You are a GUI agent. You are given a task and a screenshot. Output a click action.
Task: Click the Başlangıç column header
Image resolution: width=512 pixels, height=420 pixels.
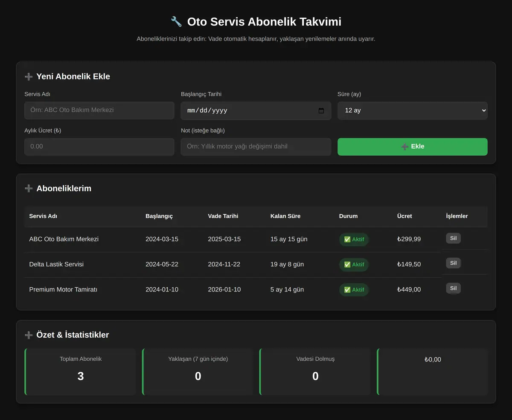(159, 216)
